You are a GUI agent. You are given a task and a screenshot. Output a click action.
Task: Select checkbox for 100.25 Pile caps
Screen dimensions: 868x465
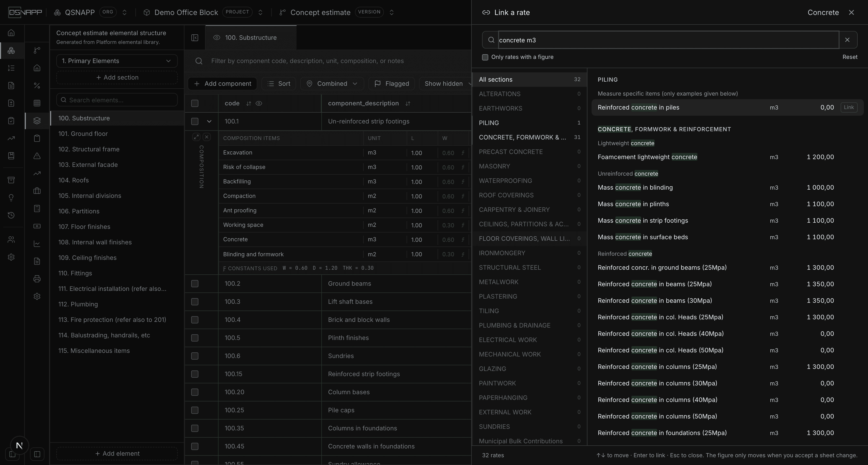[195, 410]
